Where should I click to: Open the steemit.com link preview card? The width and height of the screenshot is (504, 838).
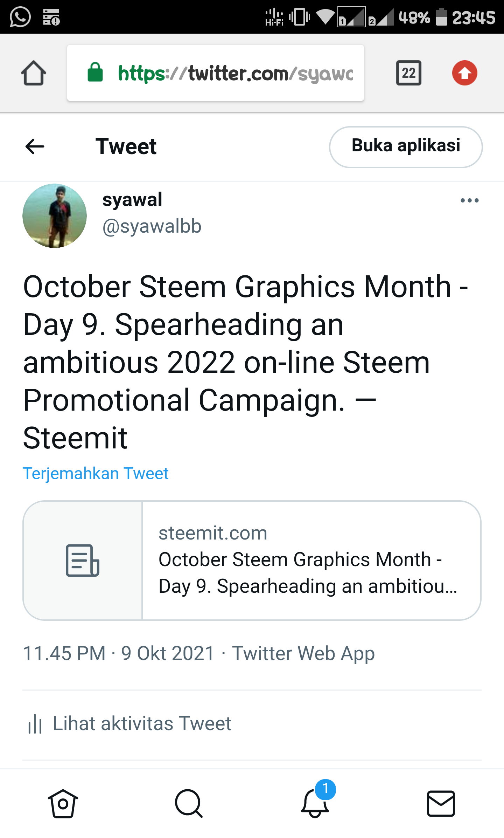point(252,561)
